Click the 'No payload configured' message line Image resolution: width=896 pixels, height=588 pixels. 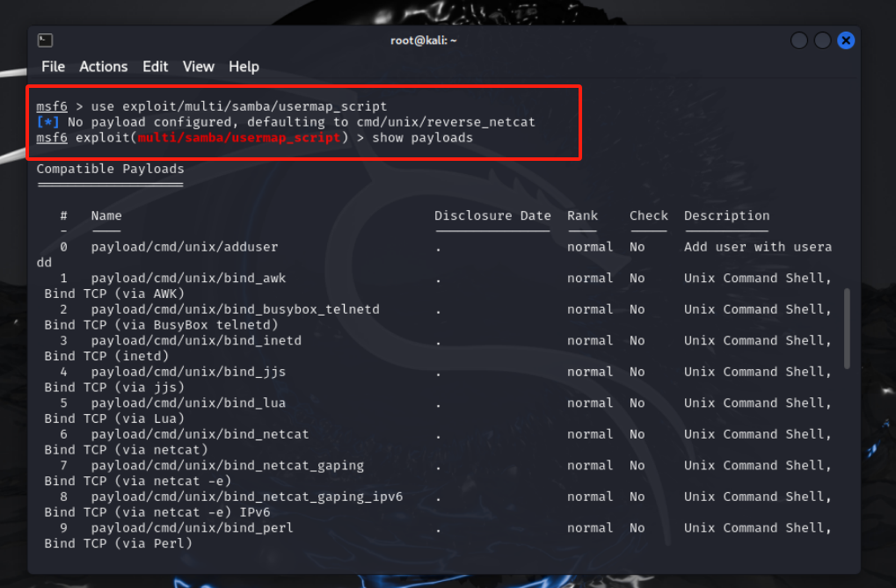click(x=286, y=122)
